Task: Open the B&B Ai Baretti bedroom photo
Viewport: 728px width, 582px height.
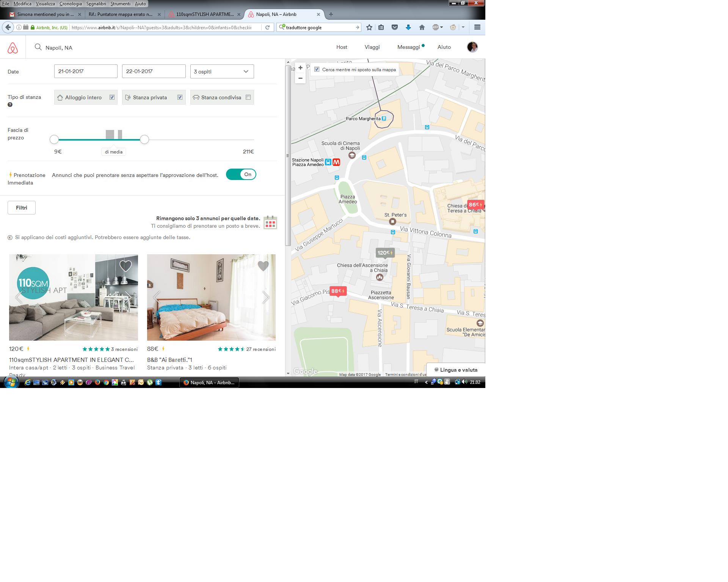Action: [211, 297]
